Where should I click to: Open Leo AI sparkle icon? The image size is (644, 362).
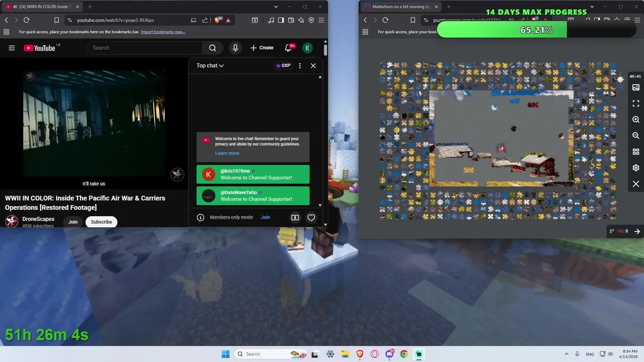coord(301,20)
